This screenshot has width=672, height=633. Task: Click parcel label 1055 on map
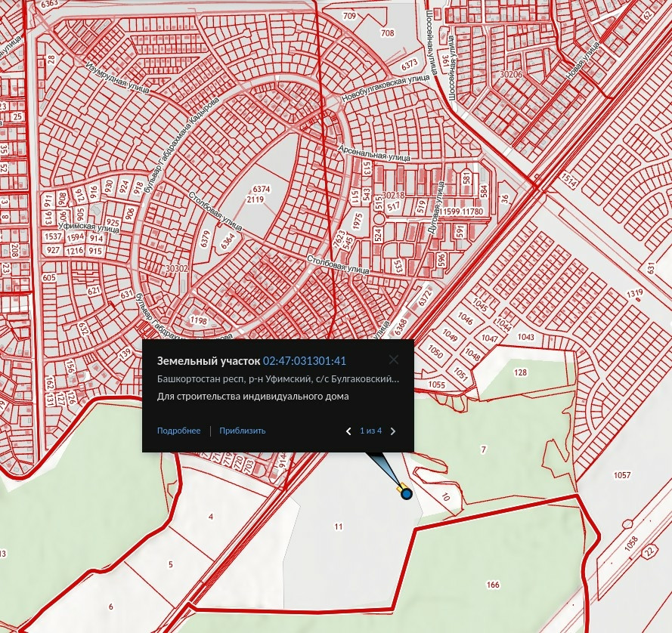click(x=436, y=384)
